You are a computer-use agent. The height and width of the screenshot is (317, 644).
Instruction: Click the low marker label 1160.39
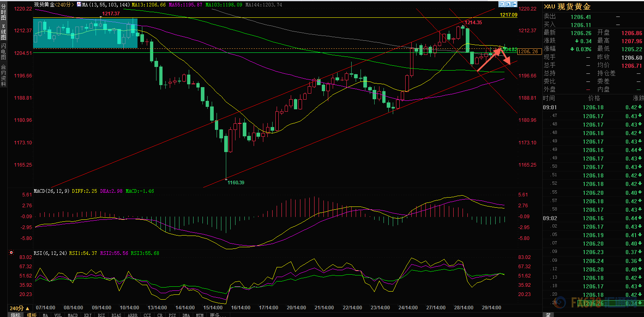236,183
